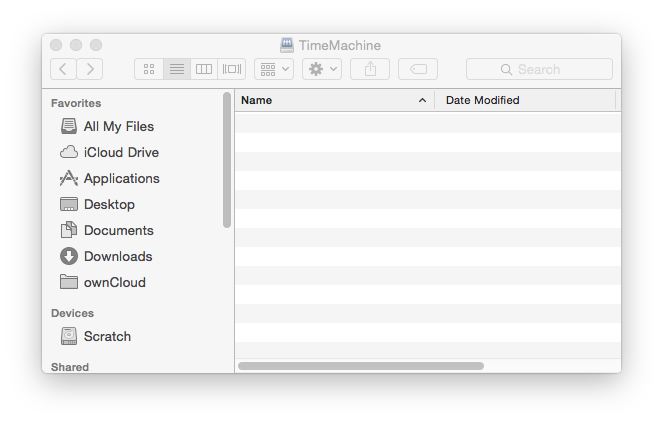The image size is (663, 423).
Task: Click the Downloads arrow icon
Action: 68,256
